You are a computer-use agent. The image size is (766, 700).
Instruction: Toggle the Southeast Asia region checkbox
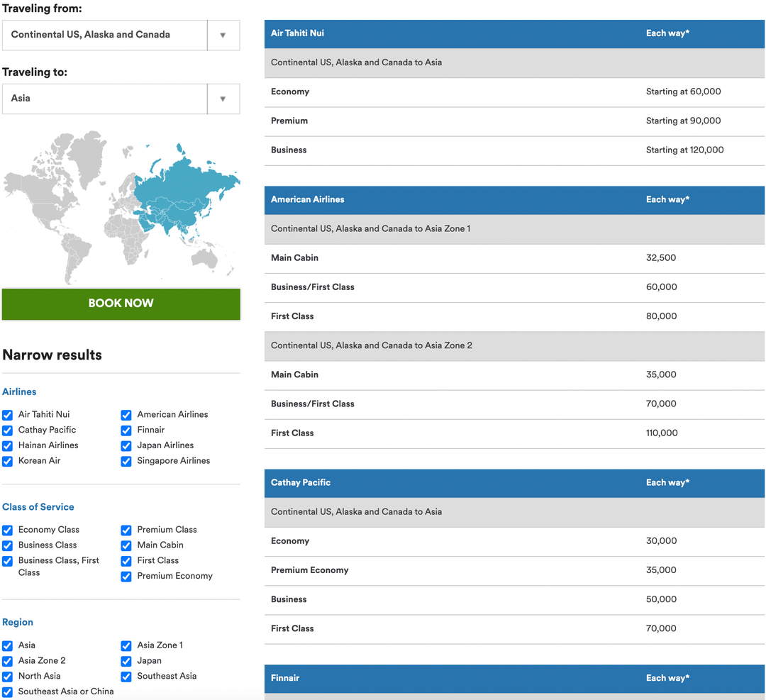(x=126, y=677)
